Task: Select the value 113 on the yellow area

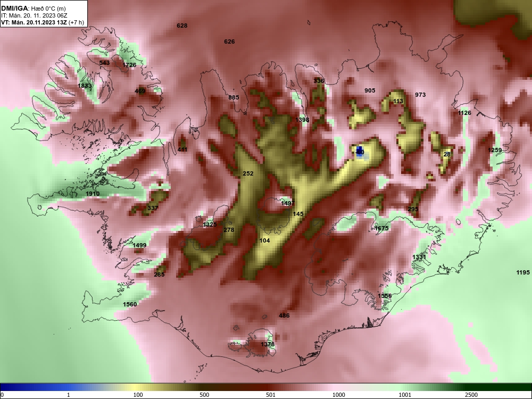Action: [x=398, y=101]
